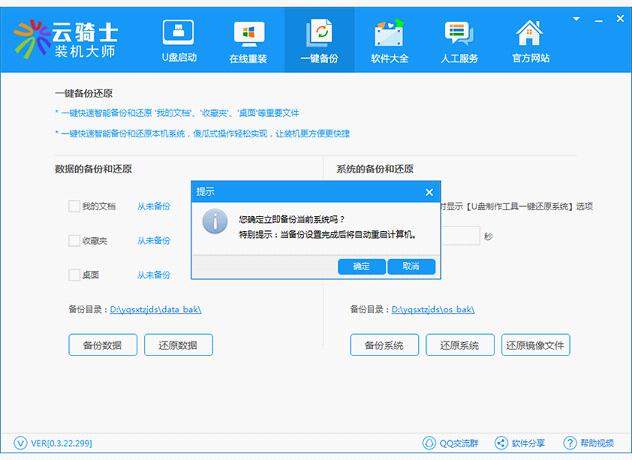
Task: Click the 软件分享 share icon
Action: [x=503, y=443]
